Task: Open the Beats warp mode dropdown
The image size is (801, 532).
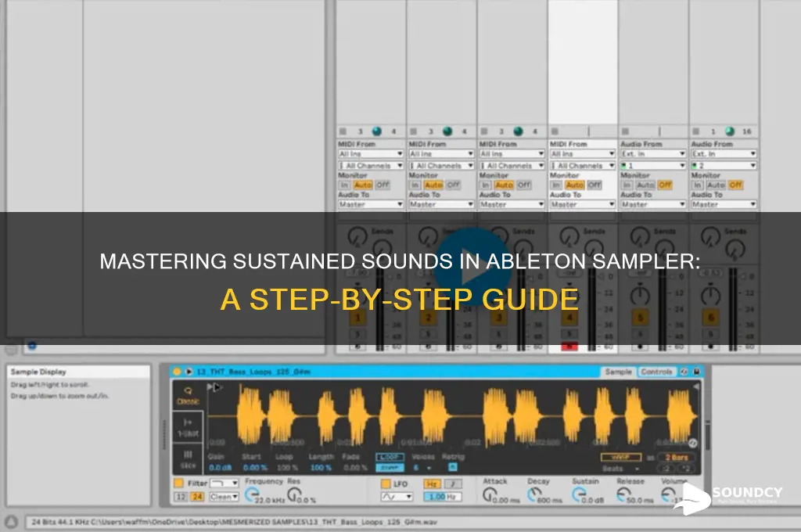Action: pyautogui.click(x=620, y=468)
